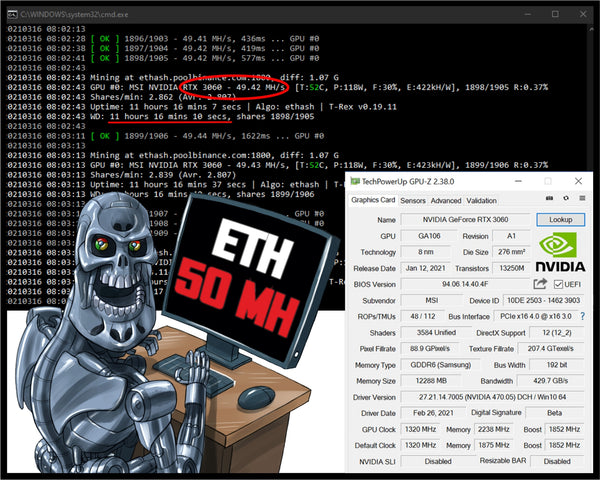Click the circled RTX 3060 - 49.42 MH/s text
The image size is (600, 480).
point(234,87)
